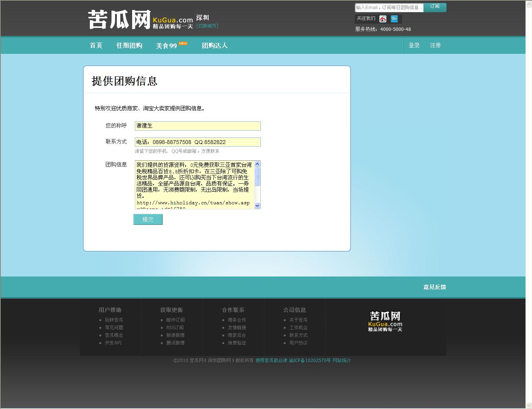Open 美食99 new section
Screen dimensions: 532x409
pos(167,46)
